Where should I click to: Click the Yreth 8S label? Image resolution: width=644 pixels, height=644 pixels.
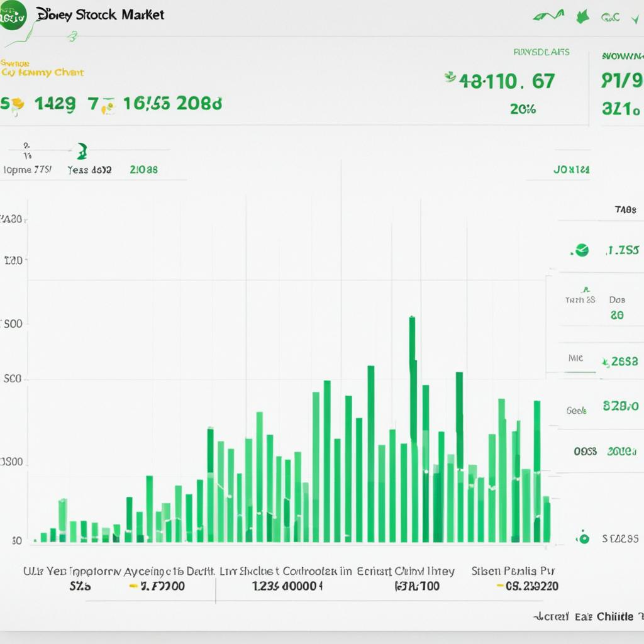pos(580,300)
